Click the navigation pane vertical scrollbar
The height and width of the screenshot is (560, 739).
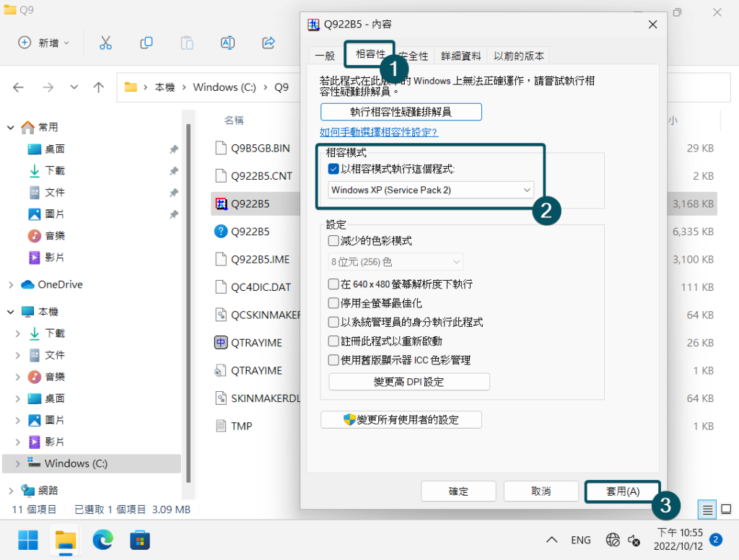(x=188, y=302)
